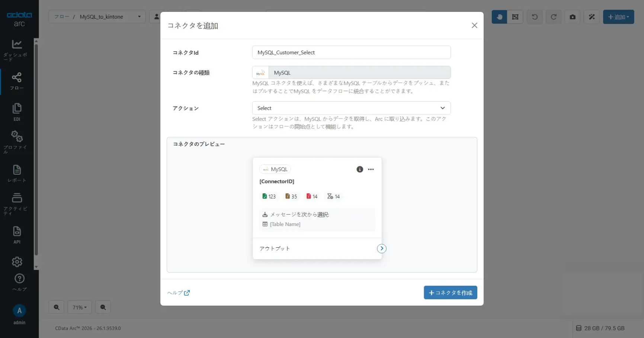644x338 pixels.
Task: Open the ヘルプ help link in the dialog
Action: pos(179,293)
